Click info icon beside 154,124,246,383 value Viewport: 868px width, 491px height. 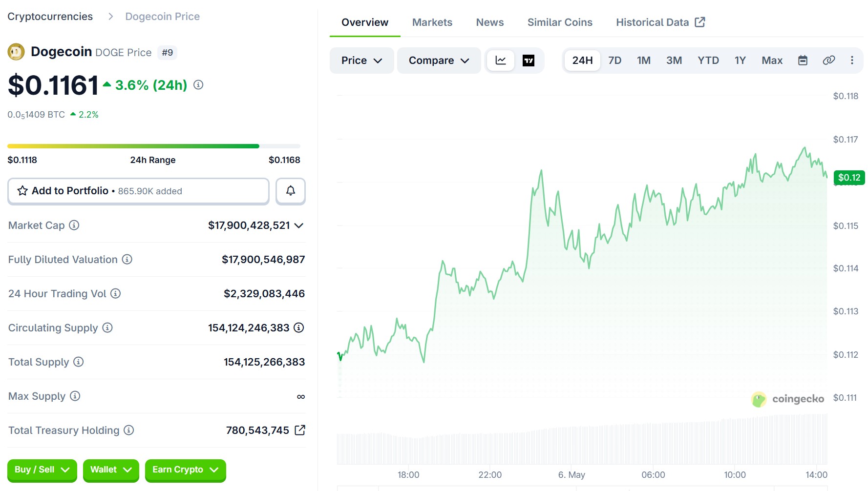[x=299, y=327]
